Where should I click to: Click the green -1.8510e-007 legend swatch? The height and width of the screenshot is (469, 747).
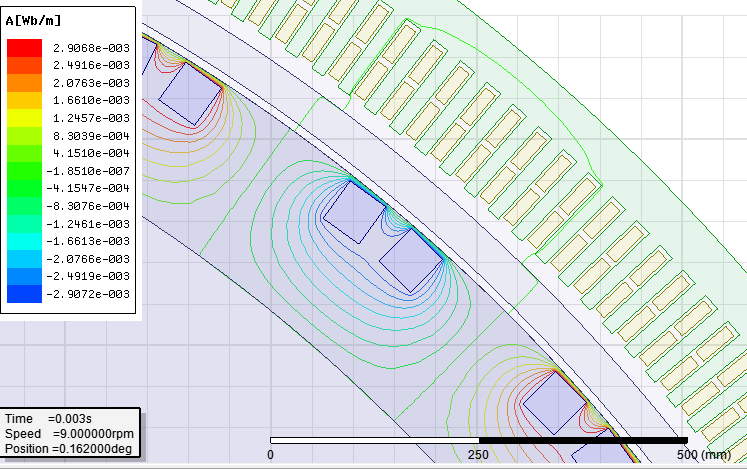(24, 171)
